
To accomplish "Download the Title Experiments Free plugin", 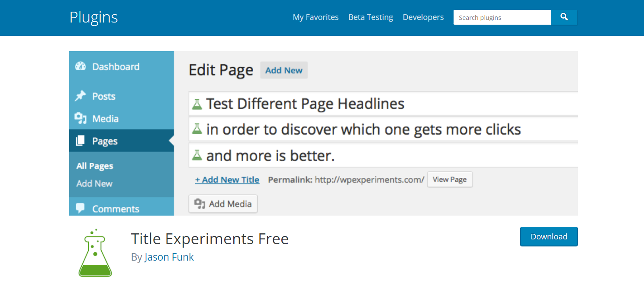I will point(549,236).
